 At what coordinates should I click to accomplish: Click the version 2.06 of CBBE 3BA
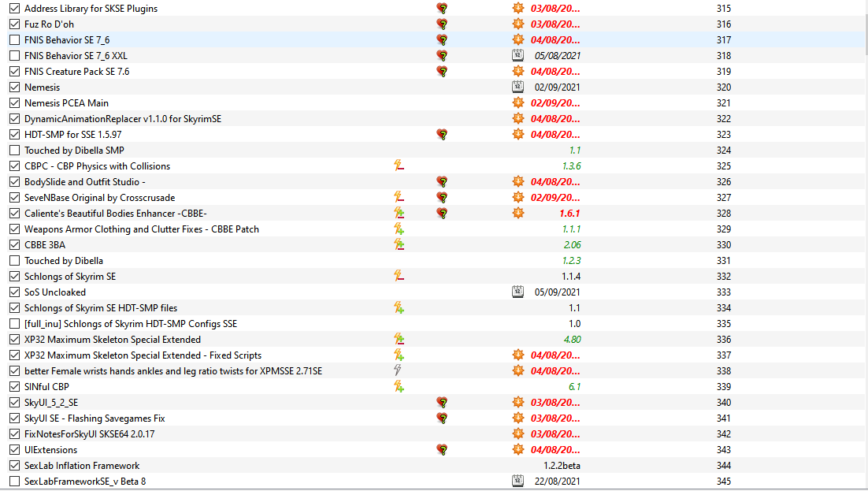[572, 245]
